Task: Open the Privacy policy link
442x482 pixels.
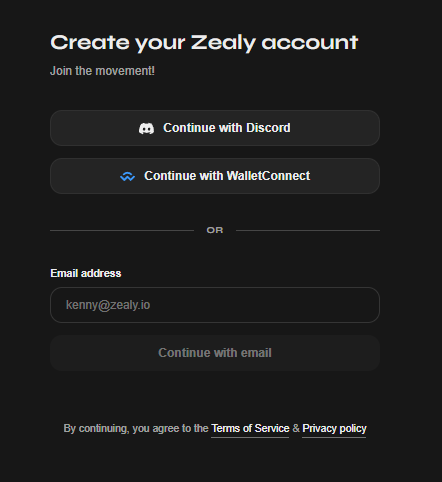Action: pos(334,428)
